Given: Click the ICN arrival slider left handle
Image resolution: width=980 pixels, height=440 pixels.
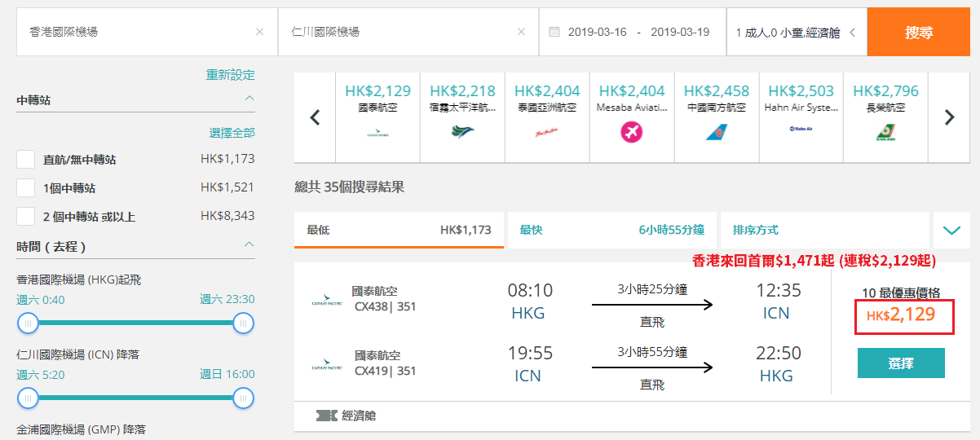Looking at the screenshot, I should [28, 398].
